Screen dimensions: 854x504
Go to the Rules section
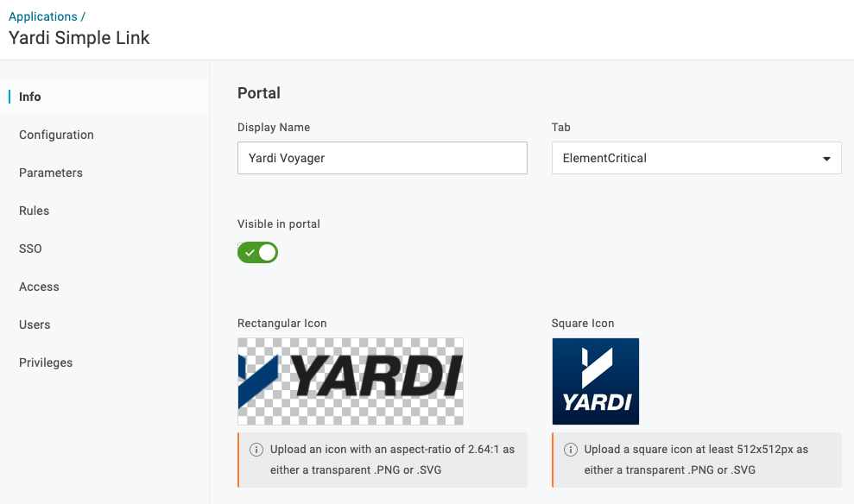click(x=34, y=211)
